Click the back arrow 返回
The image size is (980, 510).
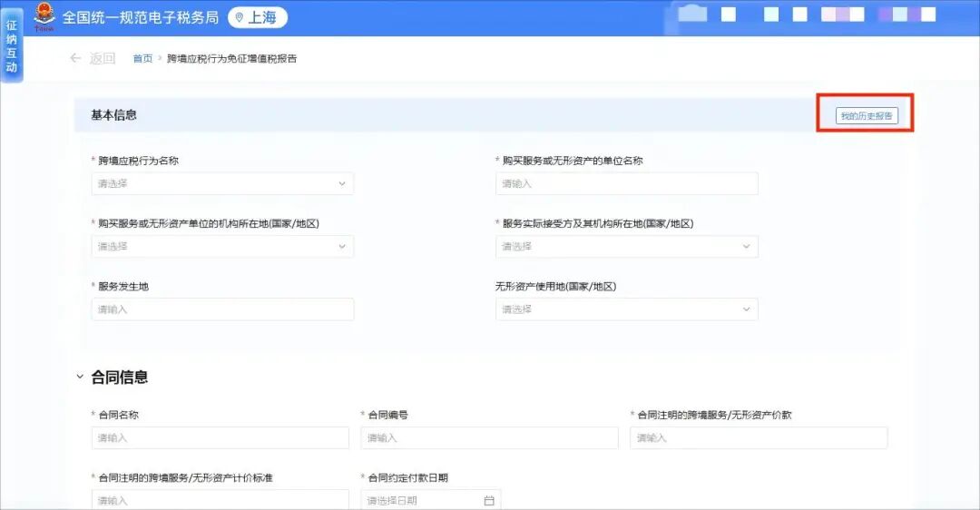click(92, 59)
